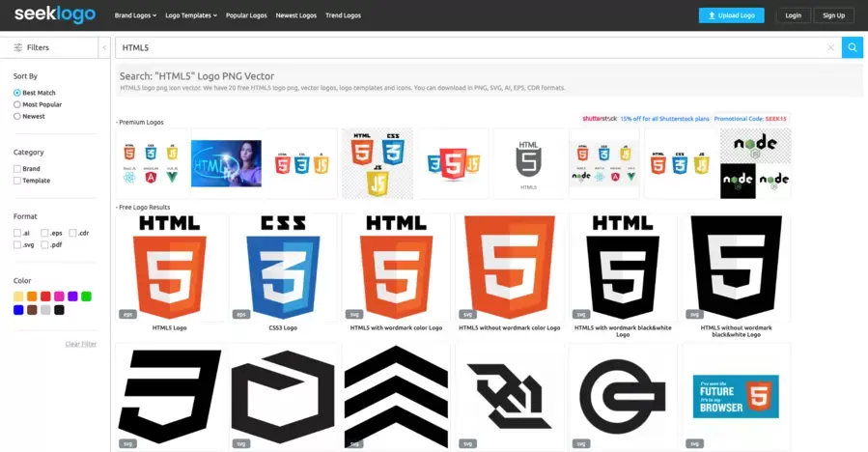Check the .cdr format checkbox
868x452 pixels.
pyautogui.click(x=72, y=233)
